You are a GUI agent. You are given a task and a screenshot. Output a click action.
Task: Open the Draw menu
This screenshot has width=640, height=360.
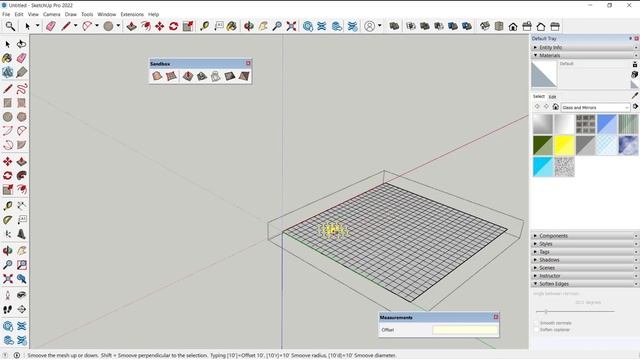pyautogui.click(x=71, y=14)
